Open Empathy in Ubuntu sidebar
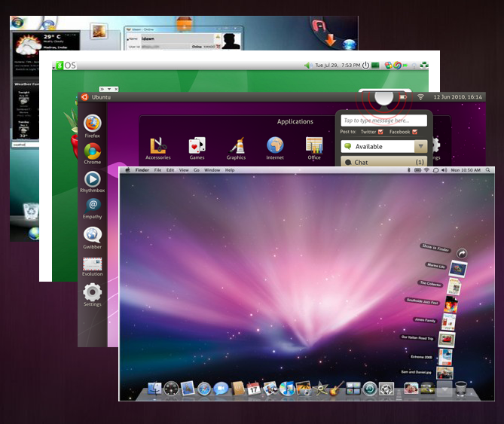The height and width of the screenshot is (424, 504). click(92, 209)
